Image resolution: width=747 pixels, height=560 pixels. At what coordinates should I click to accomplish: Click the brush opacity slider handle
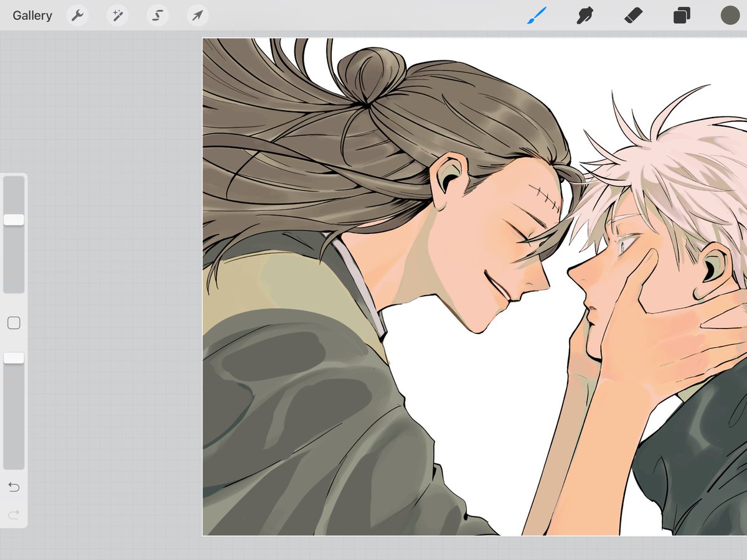14,358
